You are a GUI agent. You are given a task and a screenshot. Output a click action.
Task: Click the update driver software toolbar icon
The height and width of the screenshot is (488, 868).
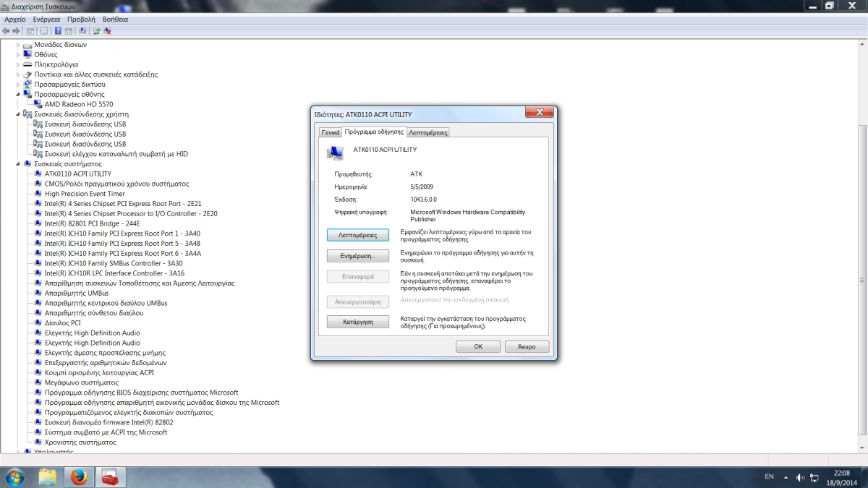[96, 31]
